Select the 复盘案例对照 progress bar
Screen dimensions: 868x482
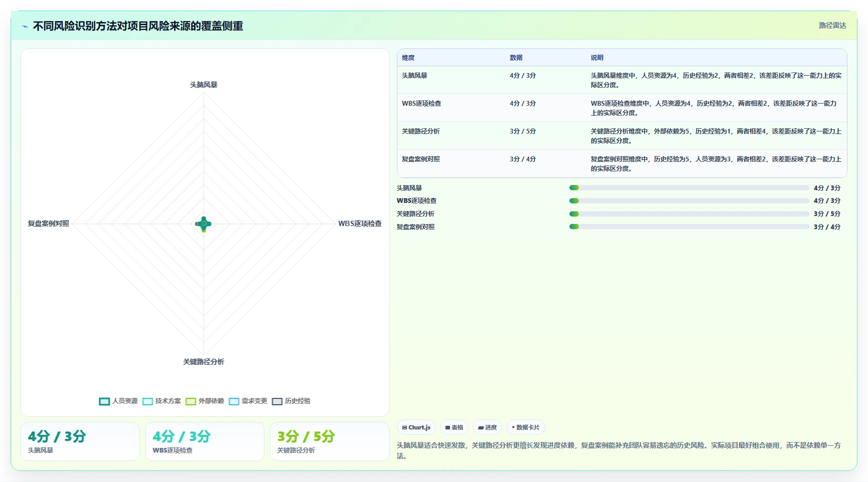coord(689,227)
